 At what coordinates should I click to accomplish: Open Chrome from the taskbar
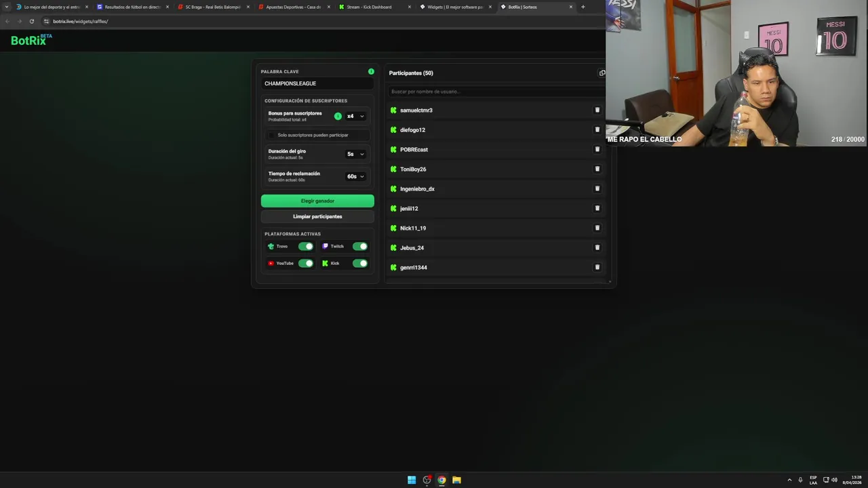(441, 480)
